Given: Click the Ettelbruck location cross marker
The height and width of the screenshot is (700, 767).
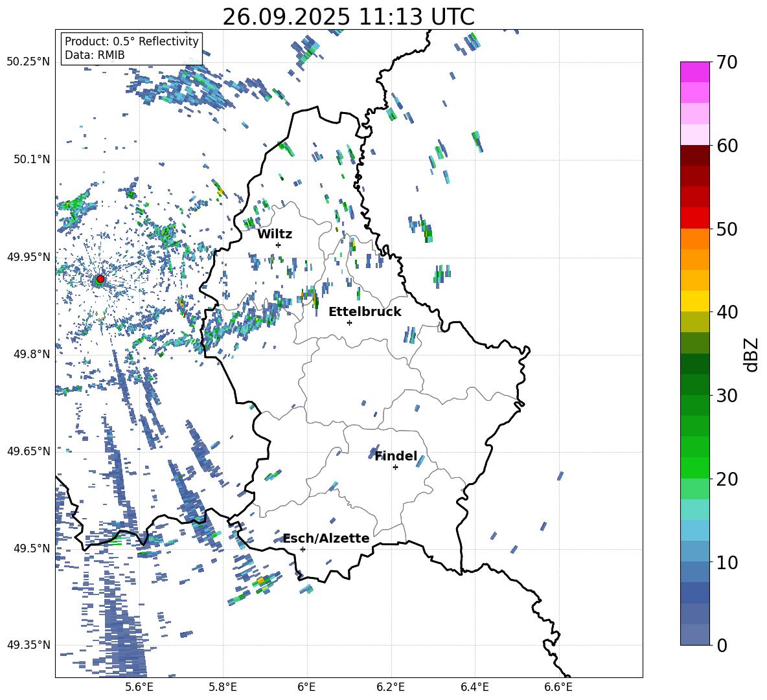Looking at the screenshot, I should pos(349,322).
